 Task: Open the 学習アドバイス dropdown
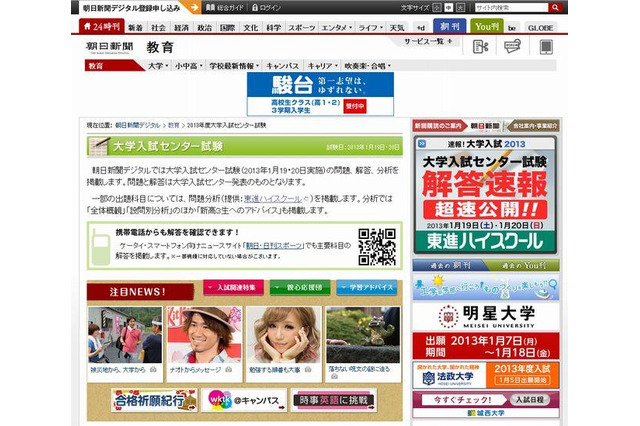click(x=367, y=288)
